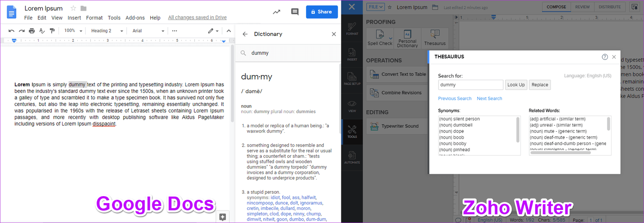This screenshot has width=644, height=223.
Task: Toggle Typewriter Sound in Editing section
Action: click(x=393, y=126)
